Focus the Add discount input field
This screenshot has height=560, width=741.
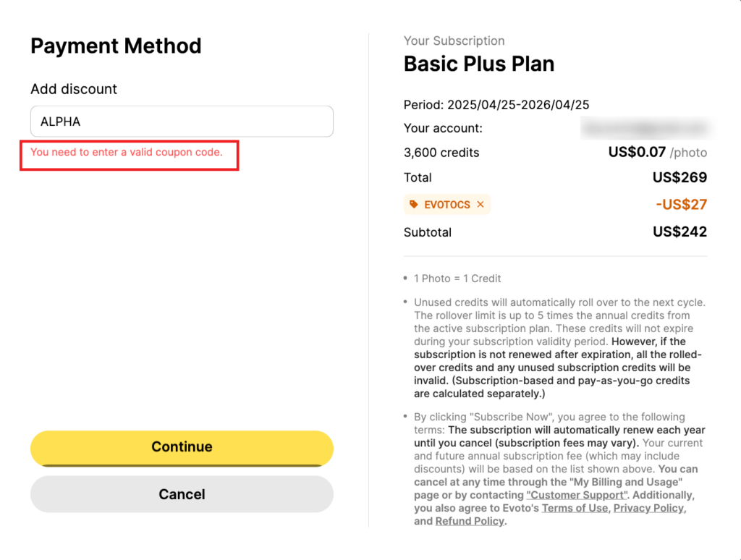182,122
